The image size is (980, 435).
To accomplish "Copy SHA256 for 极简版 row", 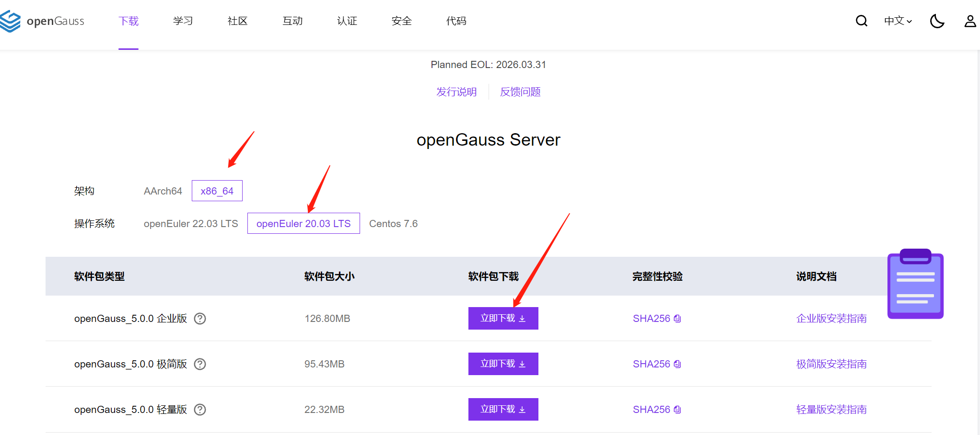I will (657, 364).
